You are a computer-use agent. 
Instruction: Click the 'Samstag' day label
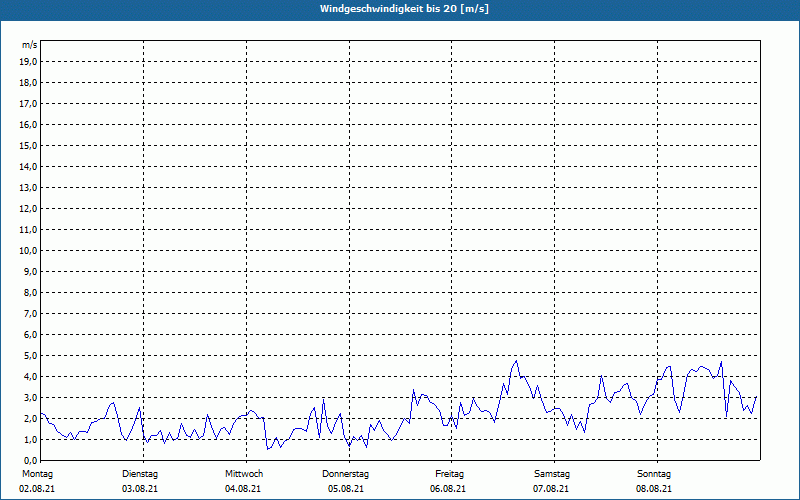[x=552, y=474]
